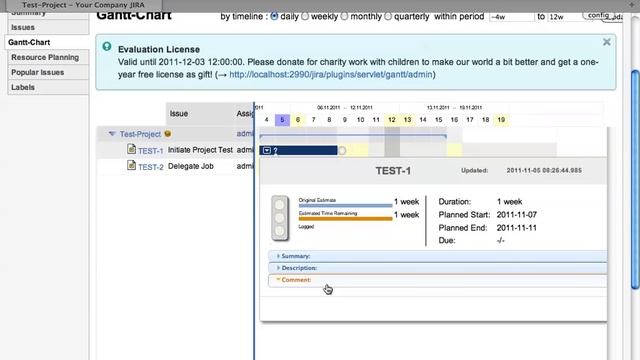The width and height of the screenshot is (640, 360).
Task: Open the Gantt-Chart sidebar tab
Action: coord(47,42)
